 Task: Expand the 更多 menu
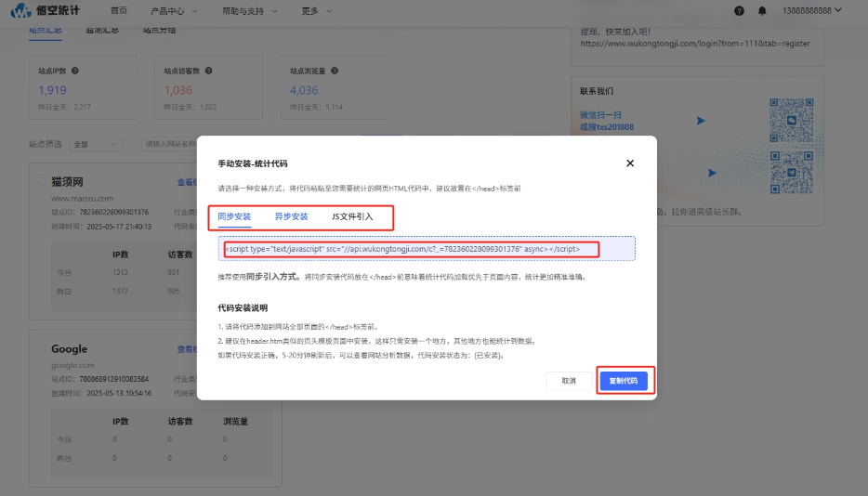[x=317, y=11]
